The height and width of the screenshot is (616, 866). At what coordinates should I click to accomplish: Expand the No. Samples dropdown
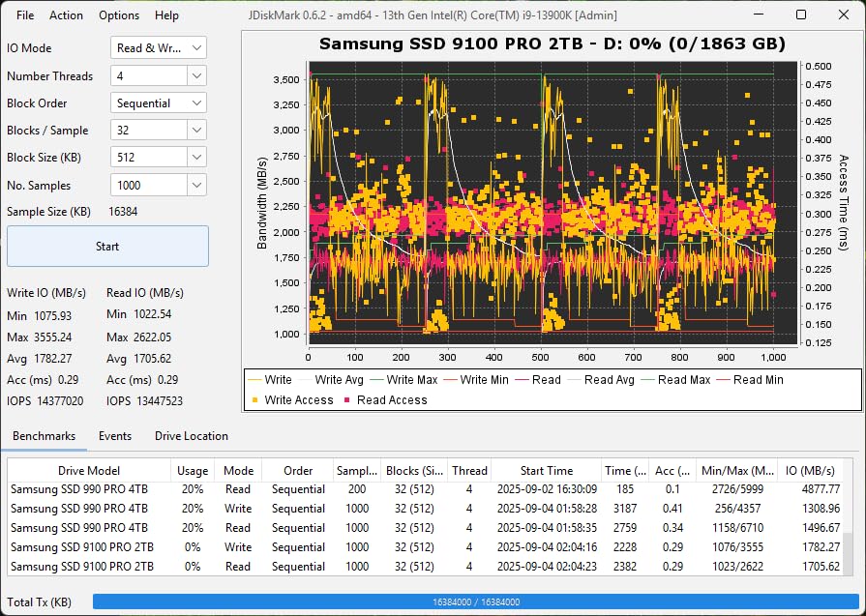(x=158, y=185)
